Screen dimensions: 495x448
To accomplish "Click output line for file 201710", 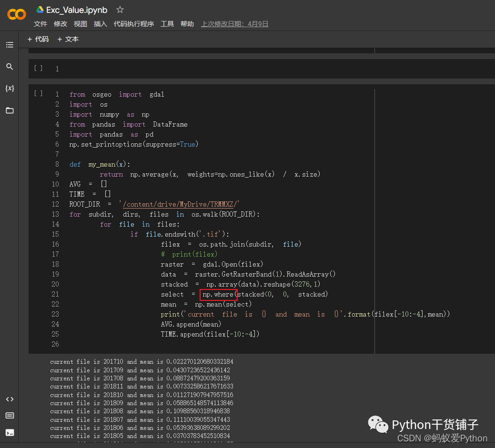I will click(x=142, y=361).
